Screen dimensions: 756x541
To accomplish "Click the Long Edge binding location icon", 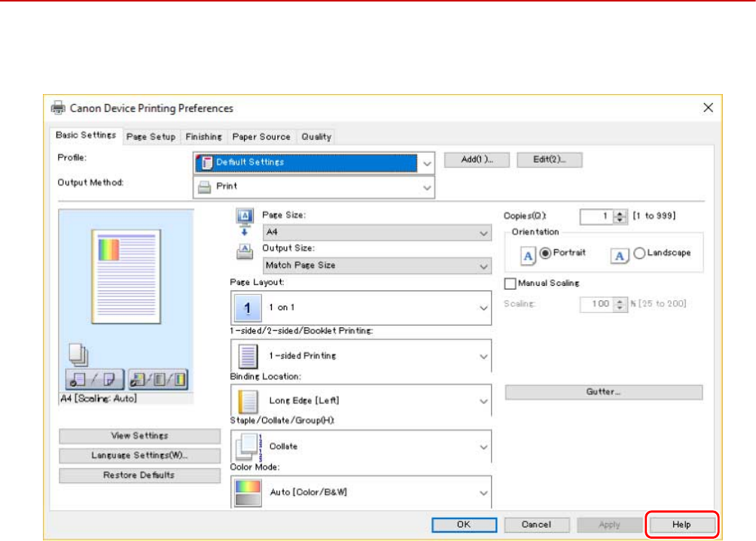I will (x=248, y=401).
